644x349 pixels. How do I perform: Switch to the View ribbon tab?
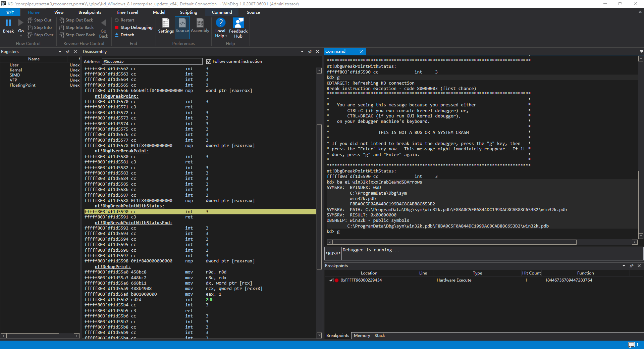coord(59,12)
